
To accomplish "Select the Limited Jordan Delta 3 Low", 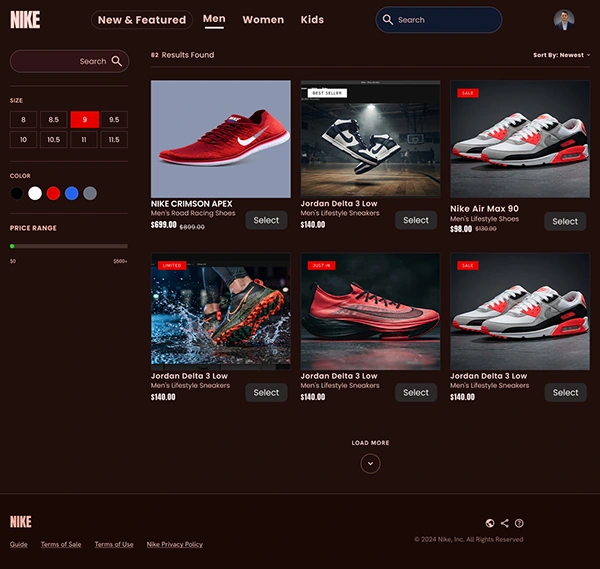I will click(266, 393).
